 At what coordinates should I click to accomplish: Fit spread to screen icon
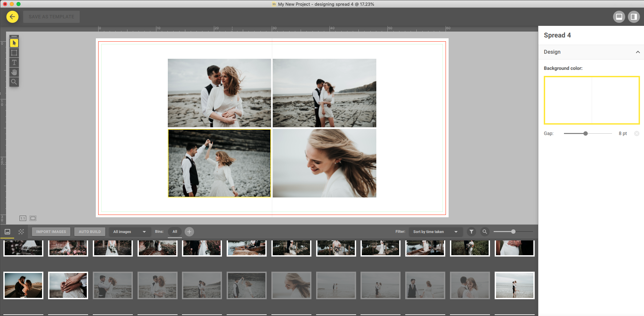(33, 218)
